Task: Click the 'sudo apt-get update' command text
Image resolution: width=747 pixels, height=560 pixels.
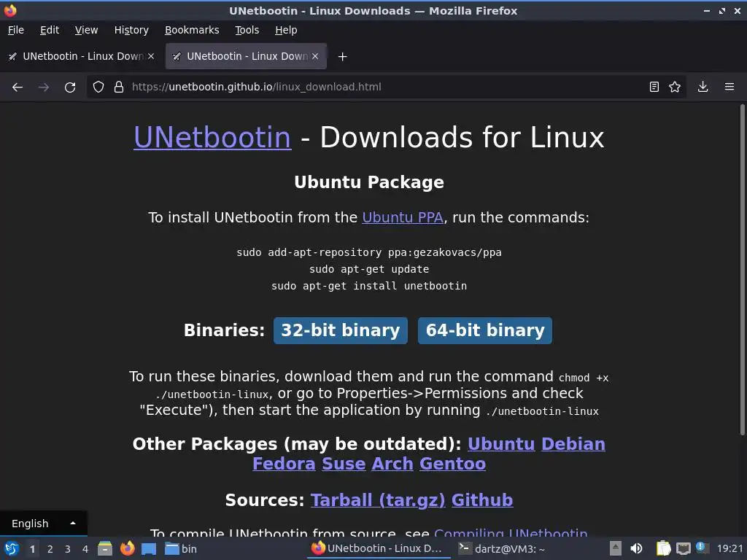Action: [369, 270]
